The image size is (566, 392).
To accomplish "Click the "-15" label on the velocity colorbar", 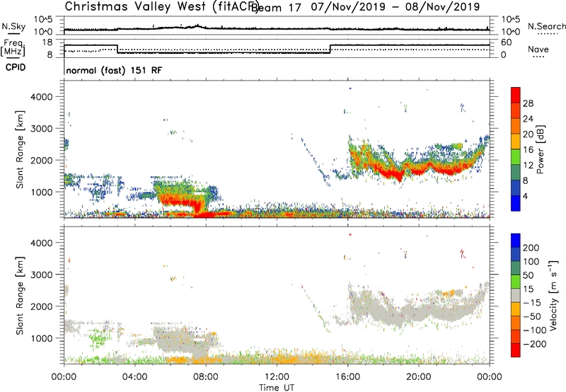I will [x=532, y=303].
